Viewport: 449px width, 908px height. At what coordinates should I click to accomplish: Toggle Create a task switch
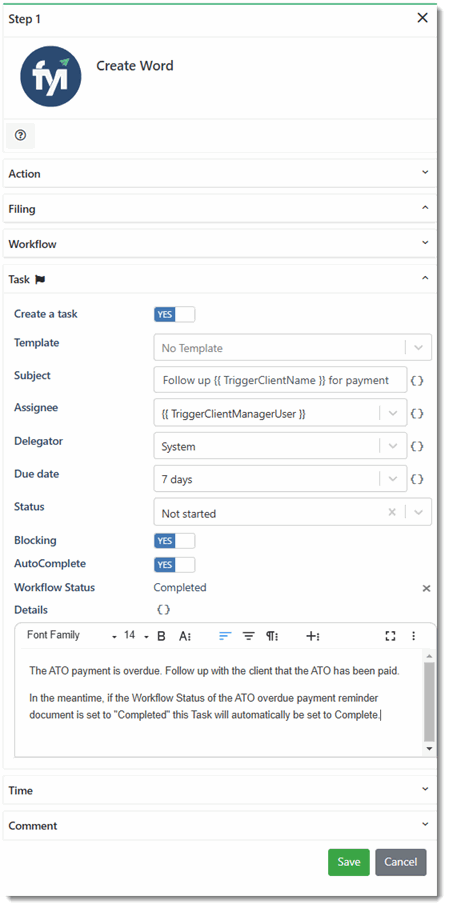tap(174, 314)
